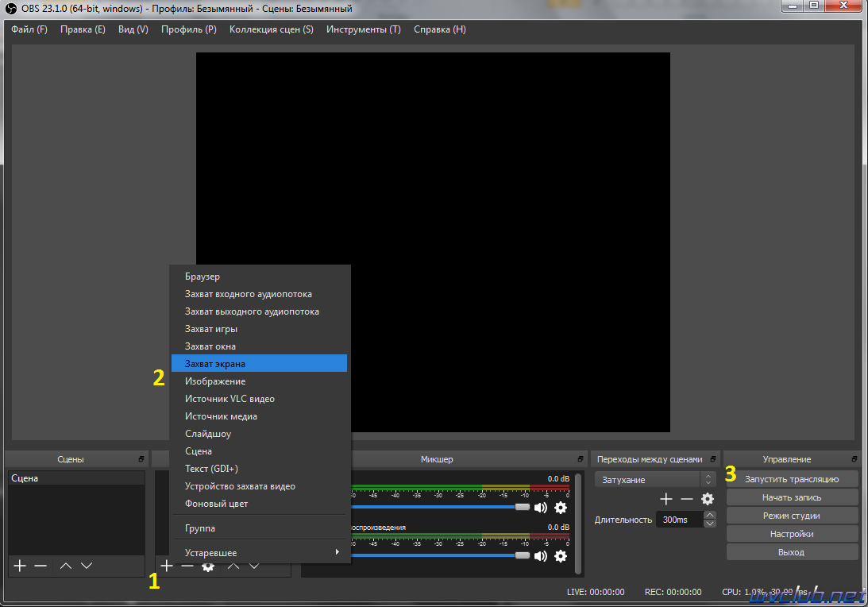
Task: Add a new source with plus icon
Action: pyautogui.click(x=167, y=566)
